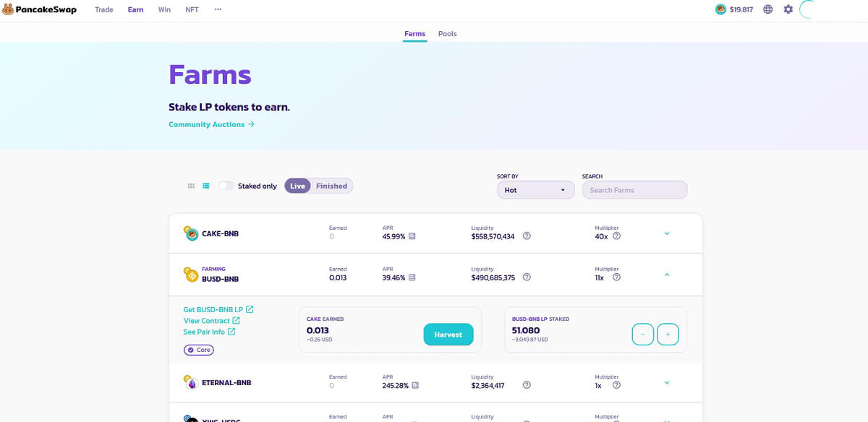The width and height of the screenshot is (868, 422).
Task: Click the $558,570,434 liquidity value
Action: coord(493,236)
